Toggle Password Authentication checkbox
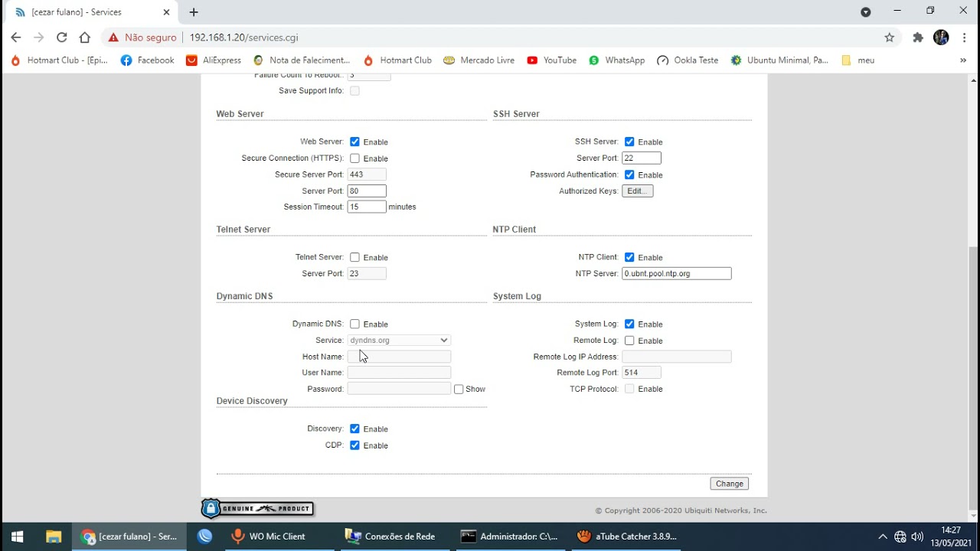This screenshot has height=551, width=980. [629, 174]
